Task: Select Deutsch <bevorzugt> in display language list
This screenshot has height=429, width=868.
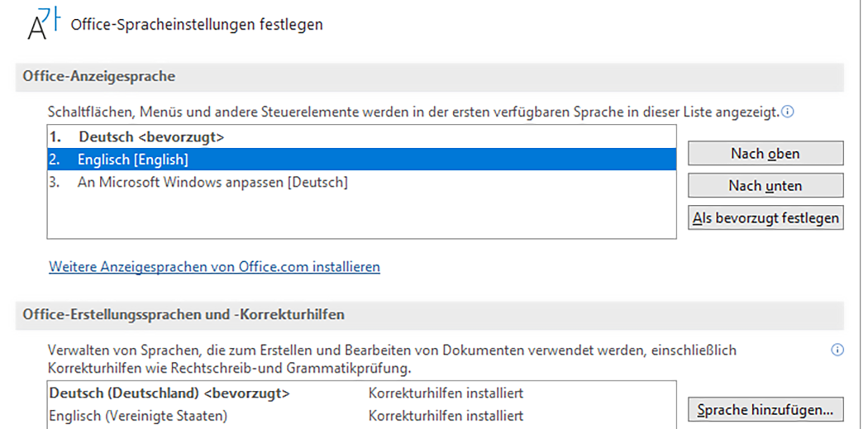Action: point(151,137)
